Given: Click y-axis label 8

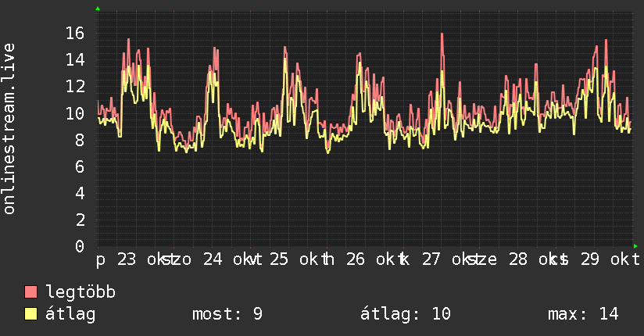Looking at the screenshot, I should pyautogui.click(x=80, y=140).
